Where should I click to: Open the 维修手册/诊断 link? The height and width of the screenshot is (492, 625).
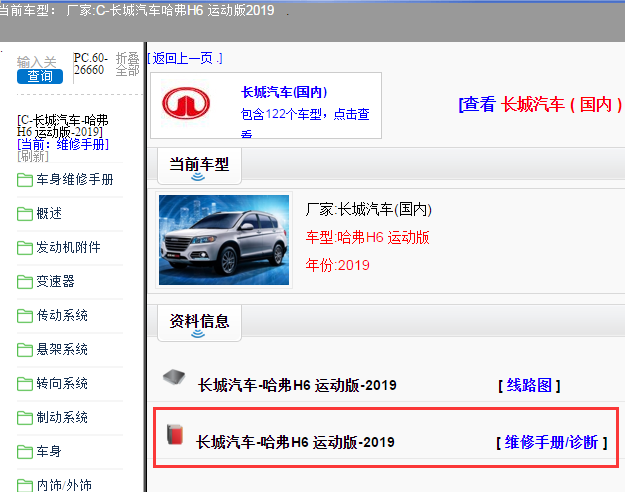tap(552, 442)
